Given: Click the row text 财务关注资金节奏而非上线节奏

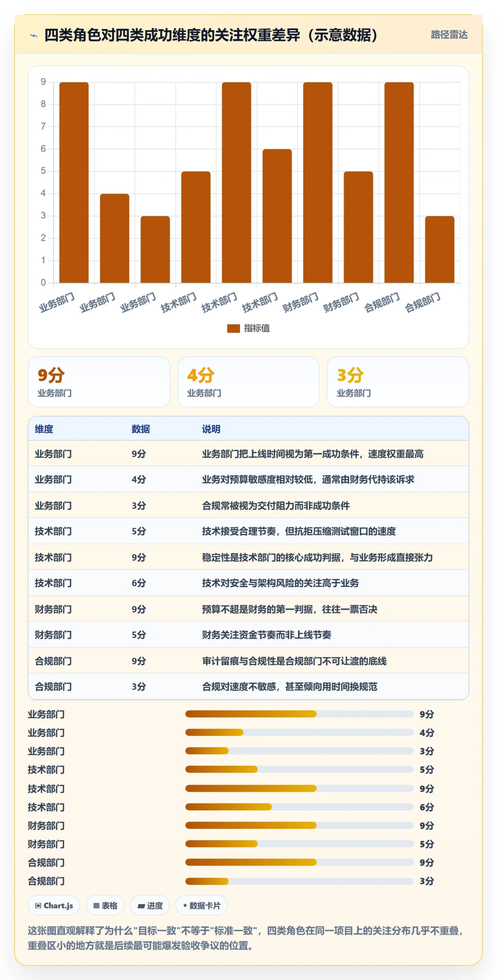Looking at the screenshot, I should [x=266, y=634].
